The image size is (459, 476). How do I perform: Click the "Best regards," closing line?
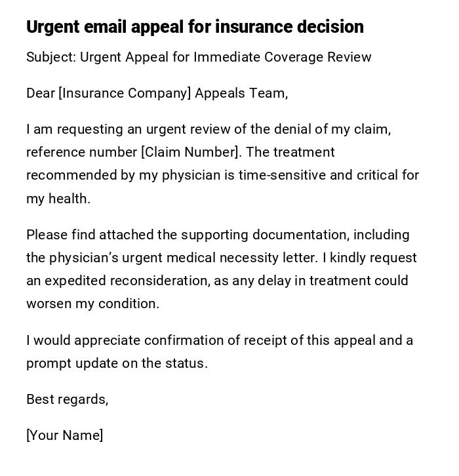pyautogui.click(x=67, y=399)
